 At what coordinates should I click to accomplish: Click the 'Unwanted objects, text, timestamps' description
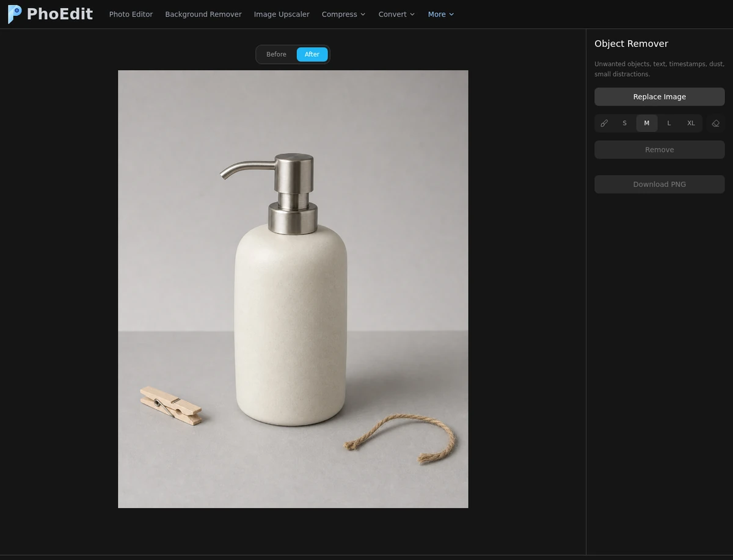(659, 69)
